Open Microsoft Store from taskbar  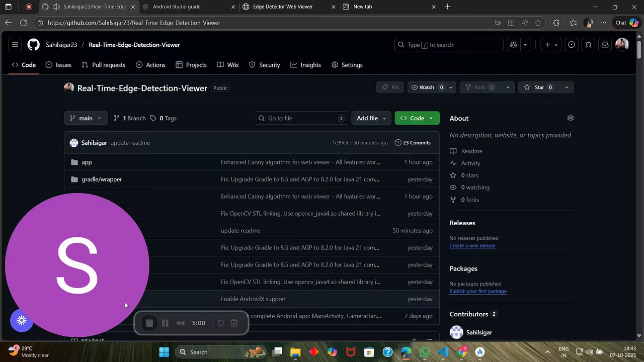pos(369,352)
